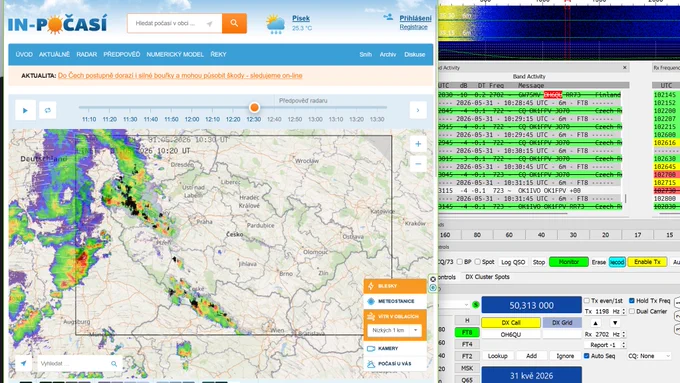Click the Ignore button

[x=565, y=356]
